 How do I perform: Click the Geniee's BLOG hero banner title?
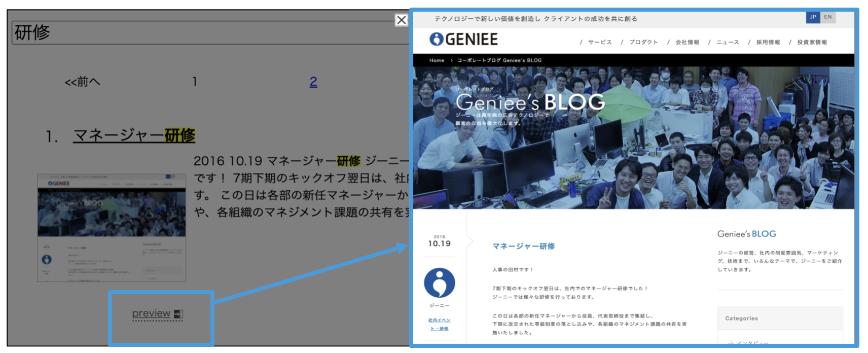[530, 102]
